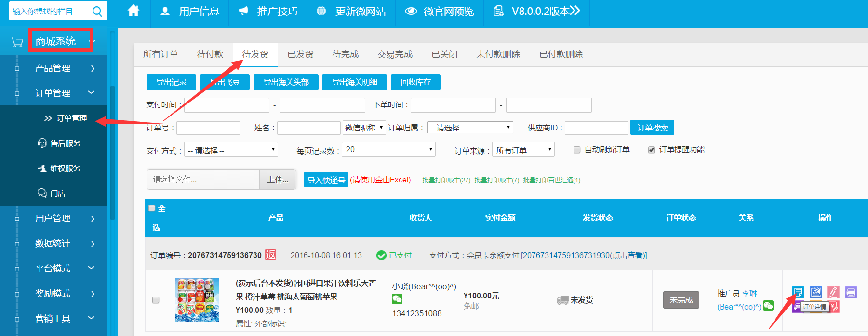The height and width of the screenshot is (336, 868).
Task: Enable 自动刷新订单 checkbox
Action: tap(577, 150)
